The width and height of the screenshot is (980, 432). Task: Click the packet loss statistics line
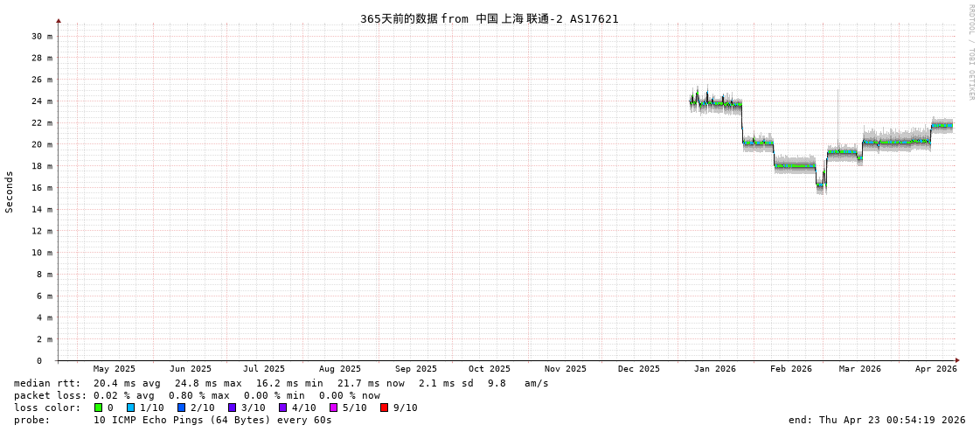(x=197, y=395)
